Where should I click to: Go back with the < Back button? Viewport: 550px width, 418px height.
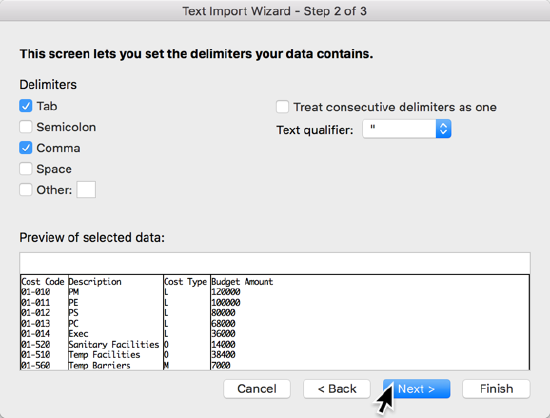337,389
